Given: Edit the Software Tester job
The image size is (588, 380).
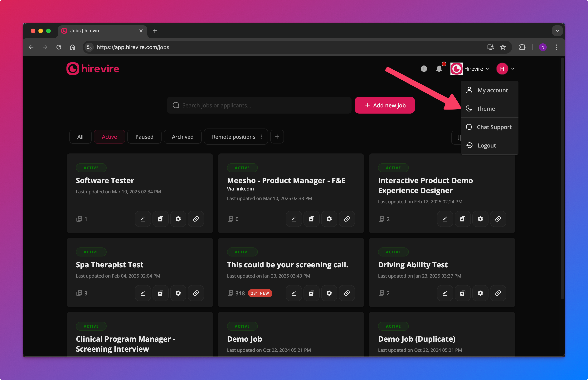Looking at the screenshot, I should [x=143, y=219].
